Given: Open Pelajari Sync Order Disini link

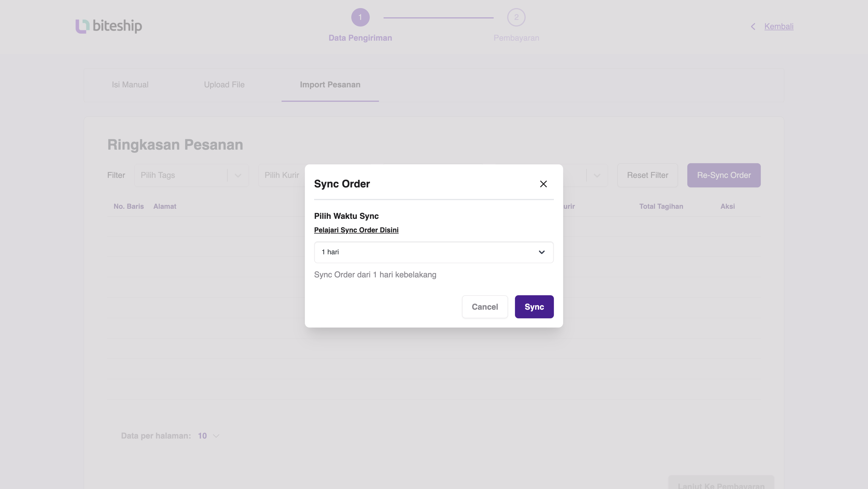Looking at the screenshot, I should (x=356, y=230).
